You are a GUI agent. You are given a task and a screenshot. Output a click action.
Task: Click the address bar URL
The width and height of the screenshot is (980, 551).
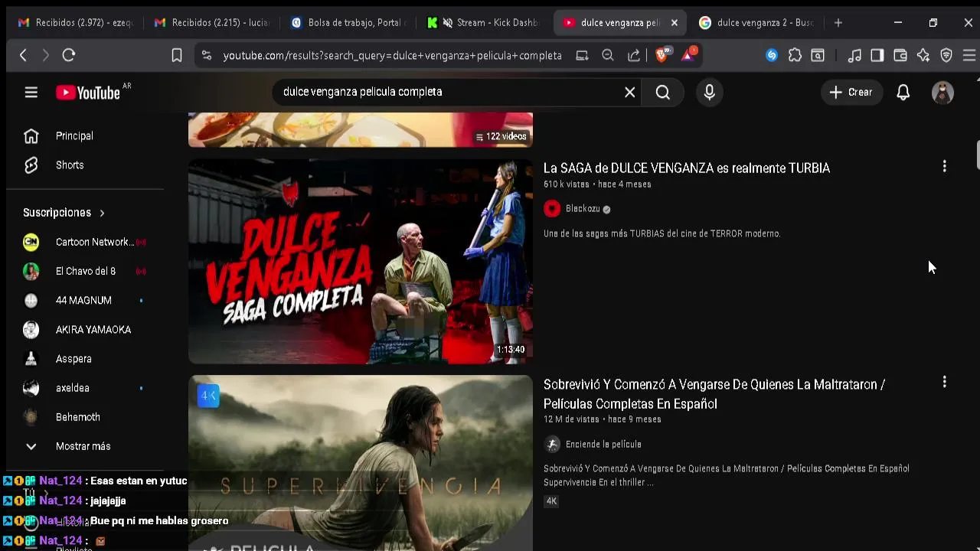(392, 55)
